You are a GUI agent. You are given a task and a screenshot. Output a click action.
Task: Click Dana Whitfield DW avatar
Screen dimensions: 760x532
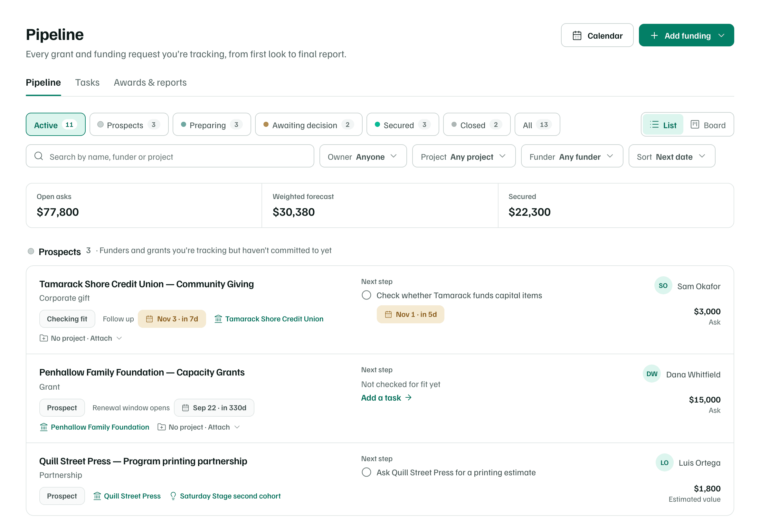(652, 374)
